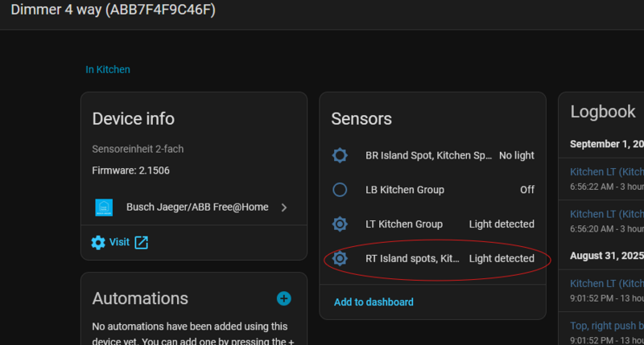
Task: Expand the Busch Jaeger/ABB Free@Home chevron
Action: (284, 207)
